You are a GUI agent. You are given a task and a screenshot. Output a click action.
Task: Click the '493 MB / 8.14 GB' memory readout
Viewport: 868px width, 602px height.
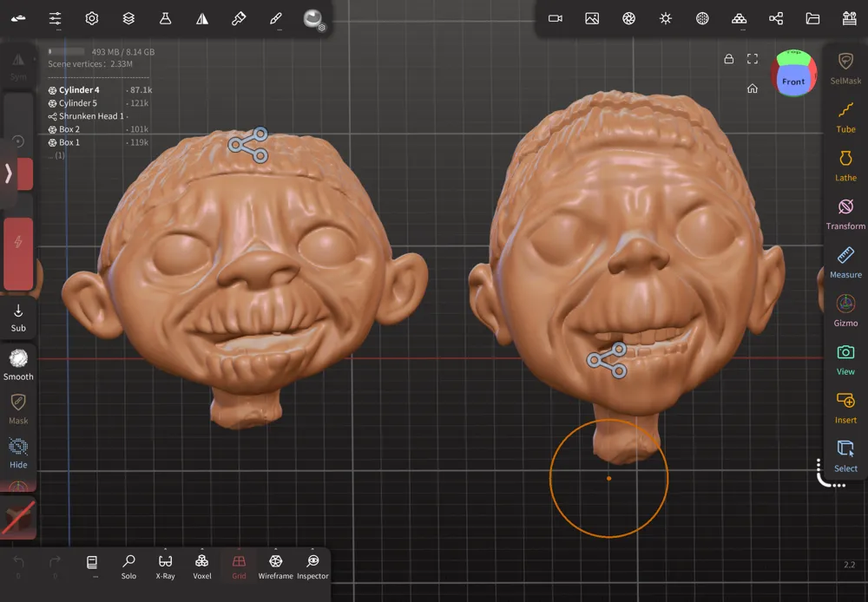tap(123, 52)
